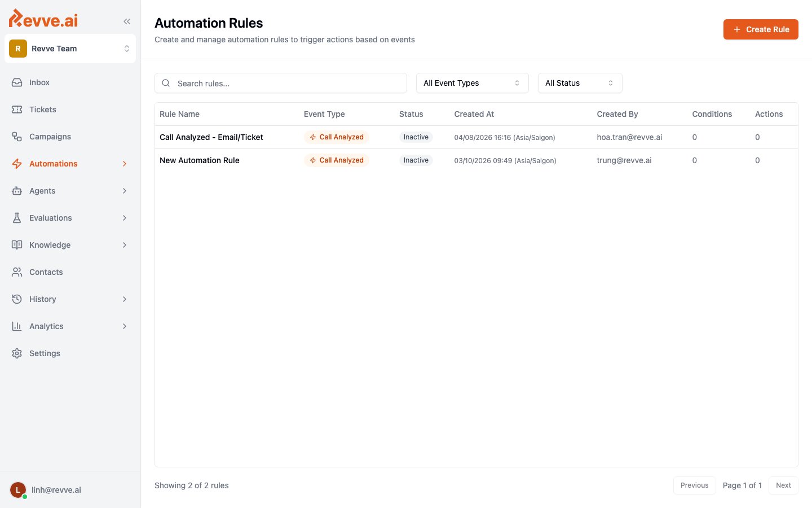Open the New Automation Rule row
Image resolution: width=812 pixels, height=508 pixels.
[476, 160]
